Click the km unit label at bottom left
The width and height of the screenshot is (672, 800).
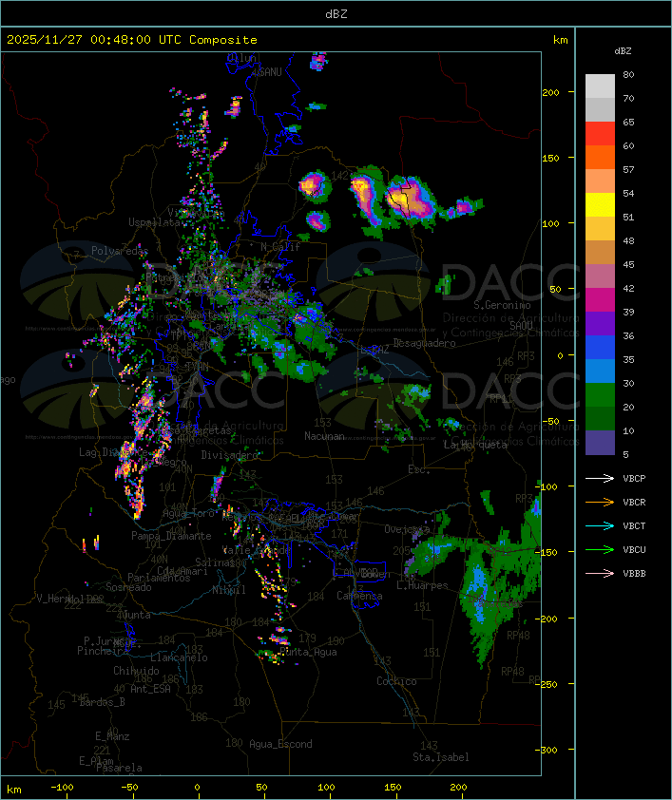click(13, 790)
